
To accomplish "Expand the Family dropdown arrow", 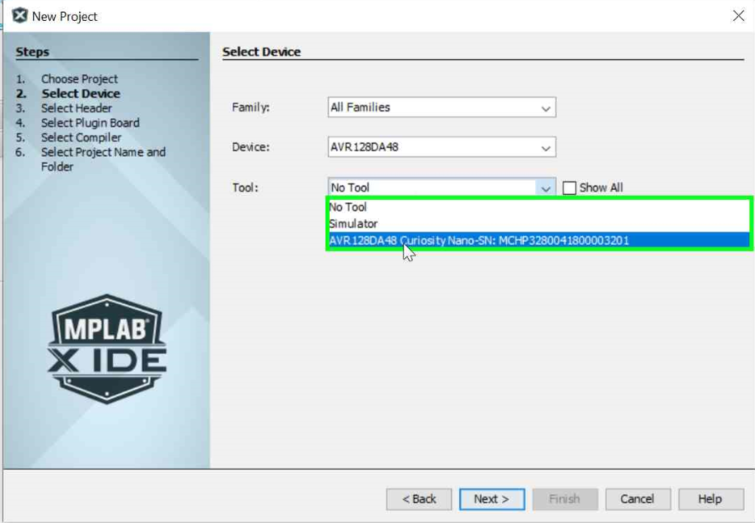I will point(545,108).
